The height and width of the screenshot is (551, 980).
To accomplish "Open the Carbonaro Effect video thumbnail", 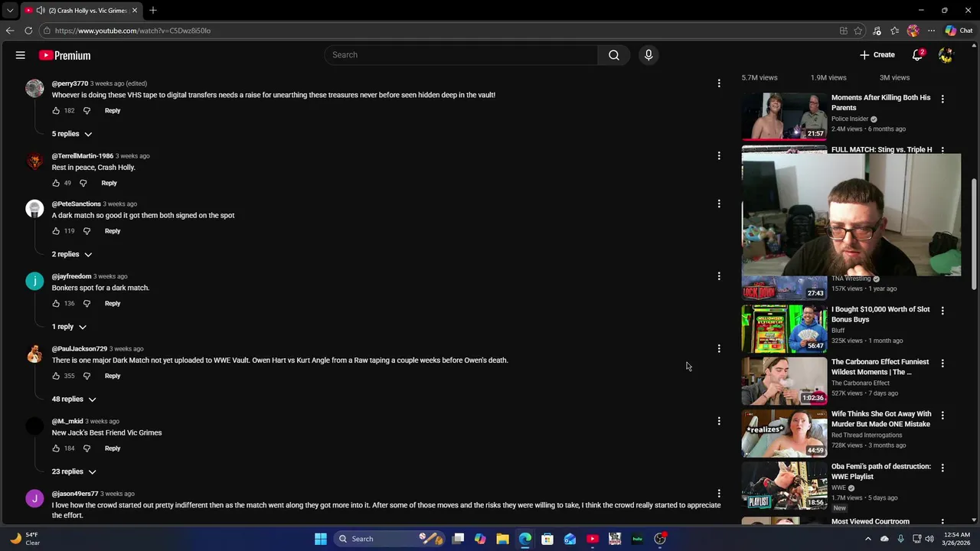I will coord(784,380).
